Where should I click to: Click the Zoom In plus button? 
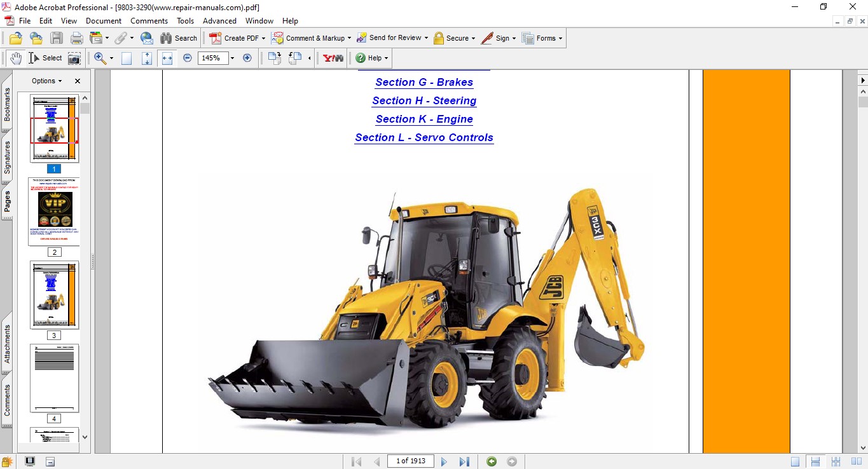click(x=247, y=58)
